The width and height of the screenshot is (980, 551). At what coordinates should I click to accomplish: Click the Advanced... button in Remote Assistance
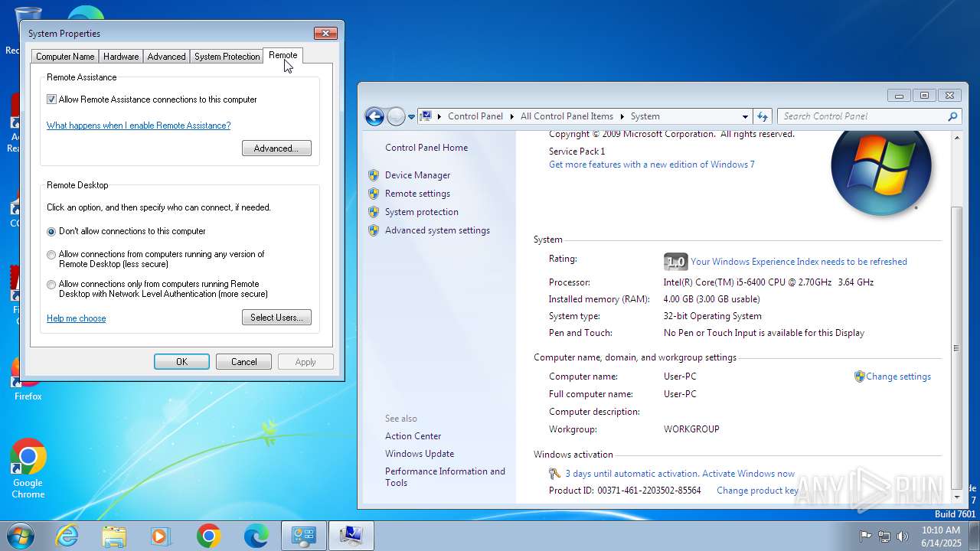coord(276,148)
